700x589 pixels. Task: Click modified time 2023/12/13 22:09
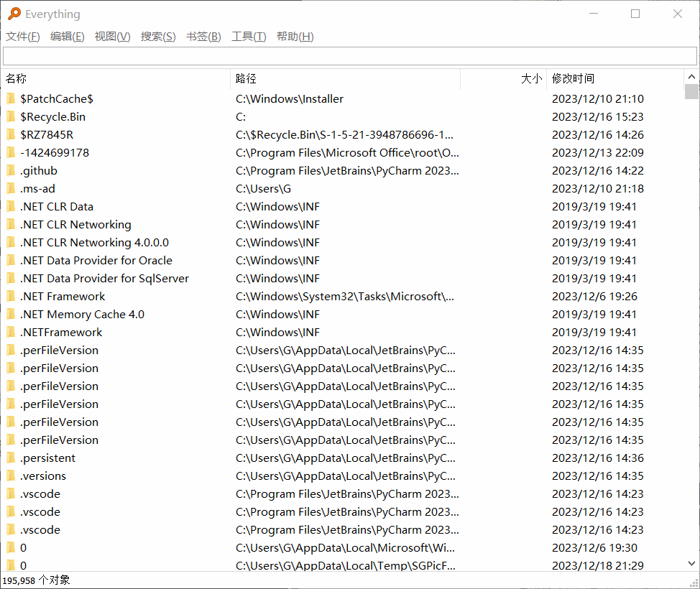[598, 152]
